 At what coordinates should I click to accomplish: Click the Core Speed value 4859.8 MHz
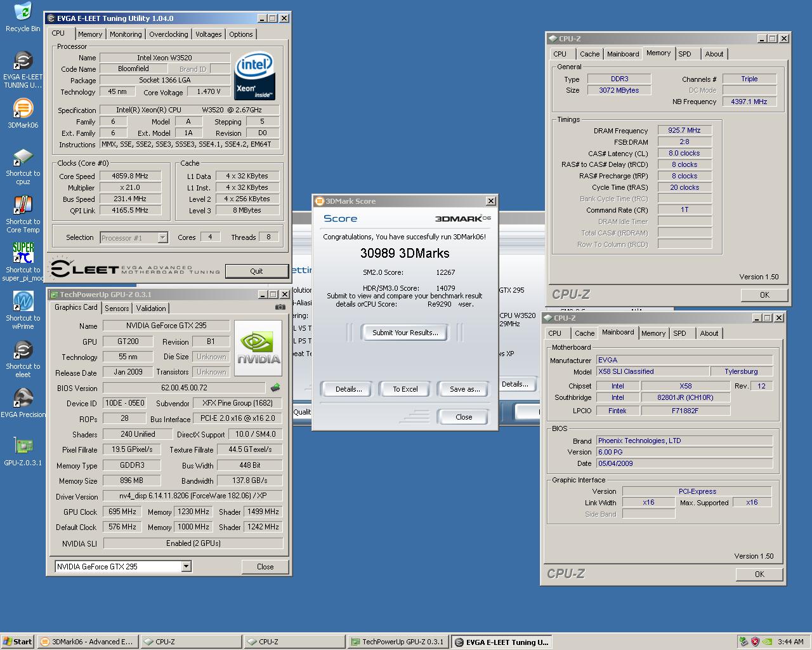[x=130, y=176]
